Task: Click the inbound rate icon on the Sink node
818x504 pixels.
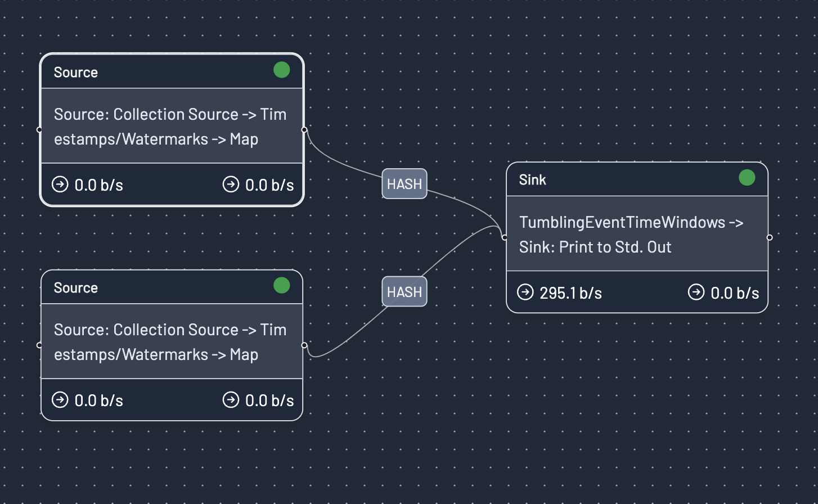Action: tap(525, 292)
